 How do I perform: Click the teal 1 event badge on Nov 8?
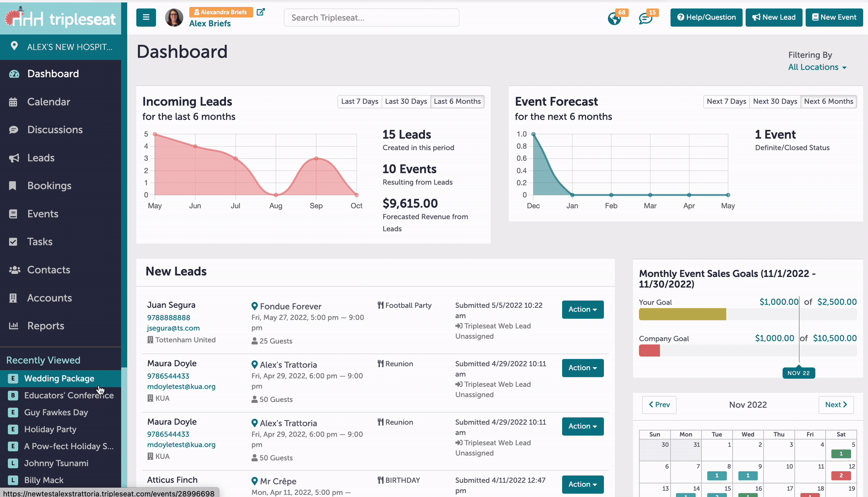[x=716, y=476]
